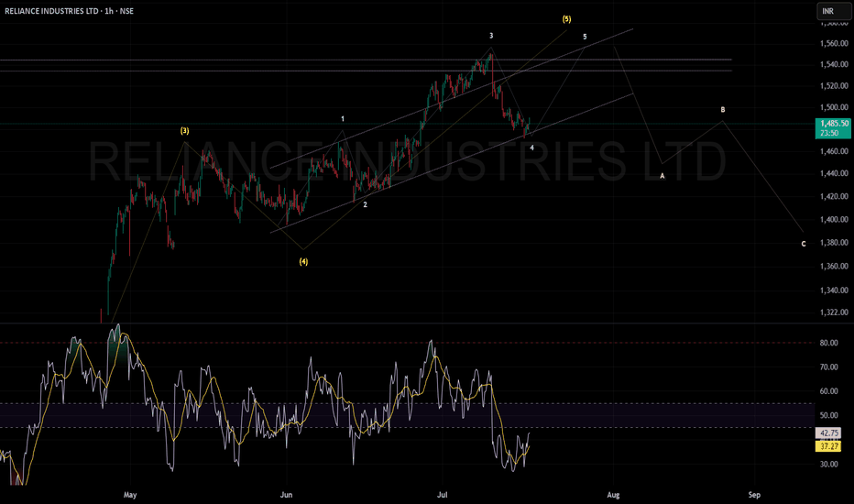Click the corrective wave A label
The width and height of the screenshot is (854, 504).
click(662, 176)
